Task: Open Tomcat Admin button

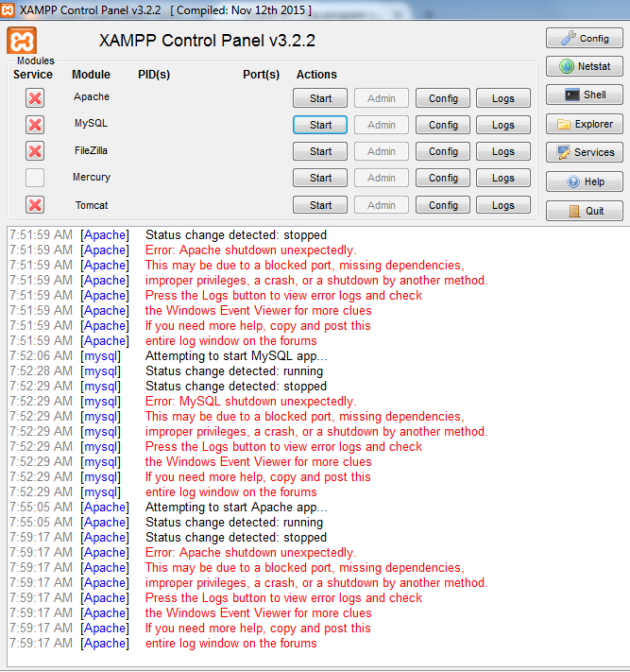Action: point(382,205)
